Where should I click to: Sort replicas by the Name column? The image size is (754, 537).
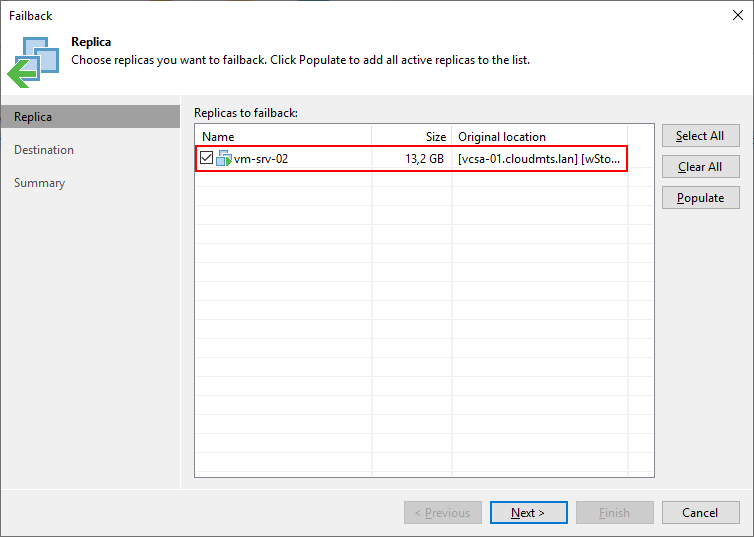[x=284, y=136]
